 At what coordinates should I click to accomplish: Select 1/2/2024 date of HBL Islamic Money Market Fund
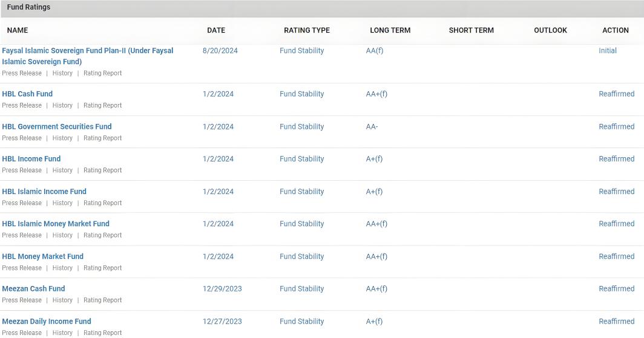tap(218, 224)
